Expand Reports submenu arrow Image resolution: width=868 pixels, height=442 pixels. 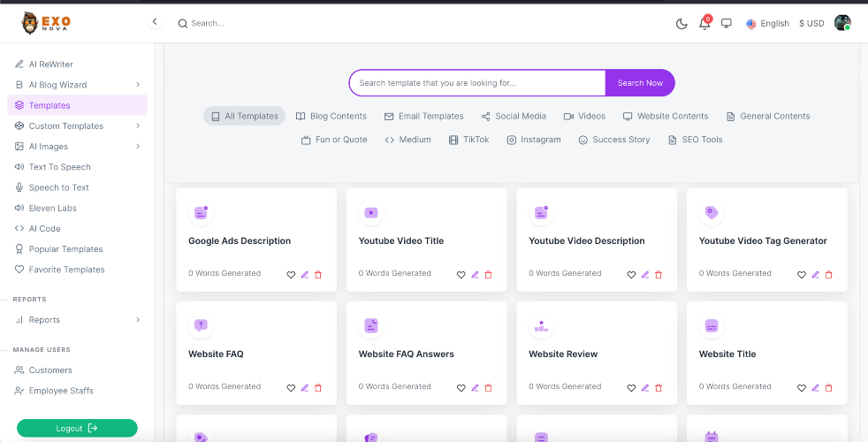coord(138,320)
